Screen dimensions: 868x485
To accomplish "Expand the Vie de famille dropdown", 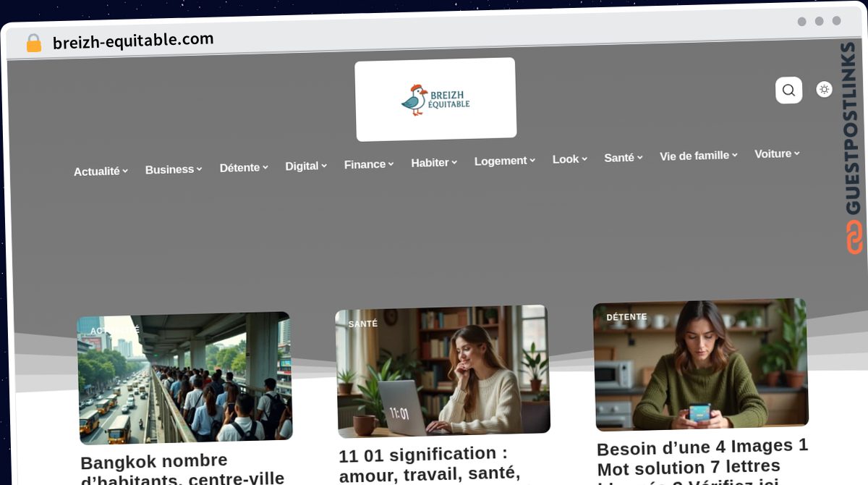I will (699, 155).
